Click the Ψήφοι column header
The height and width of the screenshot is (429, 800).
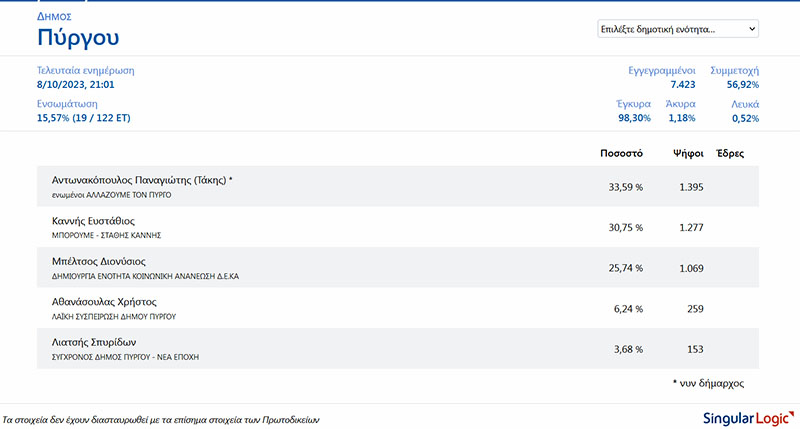click(685, 153)
